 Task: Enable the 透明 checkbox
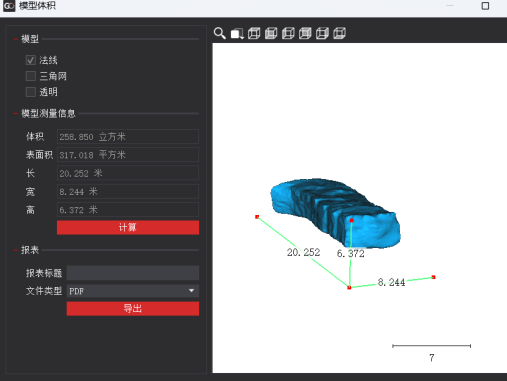31,92
